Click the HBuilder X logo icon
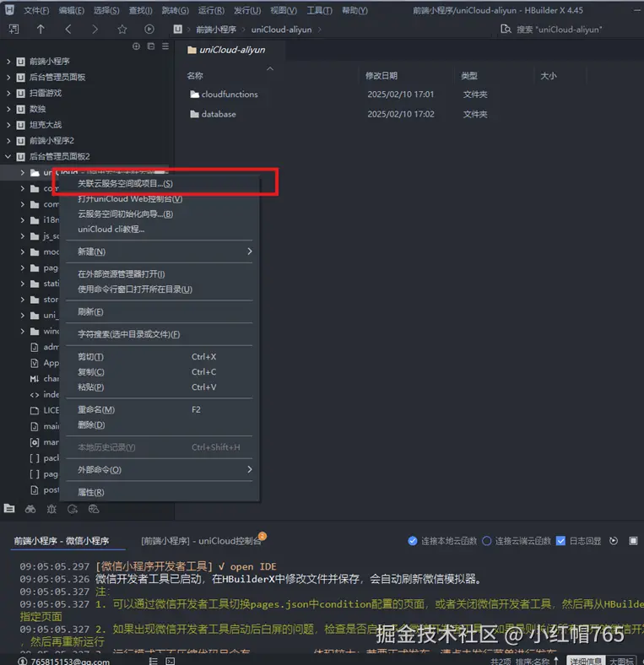644x665 pixels. pyautogui.click(x=9, y=10)
